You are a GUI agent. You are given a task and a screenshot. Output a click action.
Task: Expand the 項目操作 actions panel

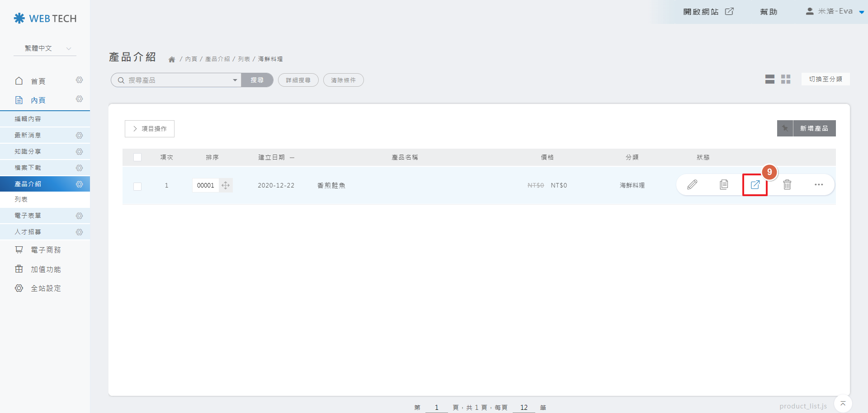tap(150, 129)
